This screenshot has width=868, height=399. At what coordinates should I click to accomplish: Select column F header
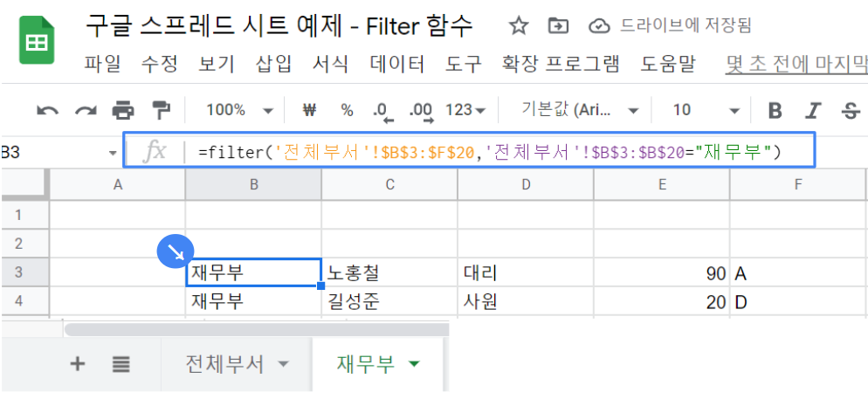(x=797, y=184)
